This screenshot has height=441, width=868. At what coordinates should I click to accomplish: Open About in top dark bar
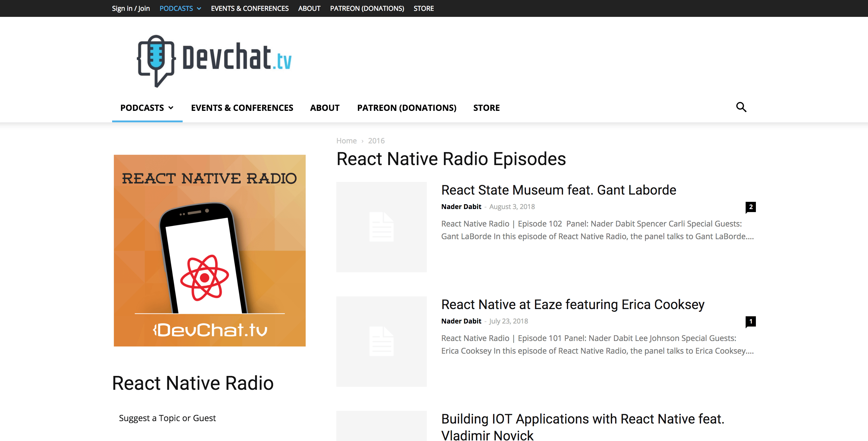click(x=309, y=8)
